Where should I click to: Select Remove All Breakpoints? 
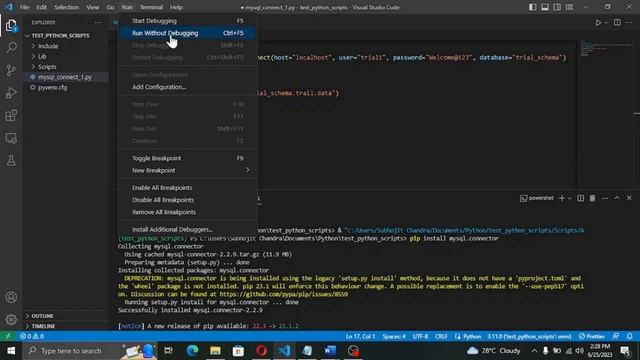tap(188, 212)
